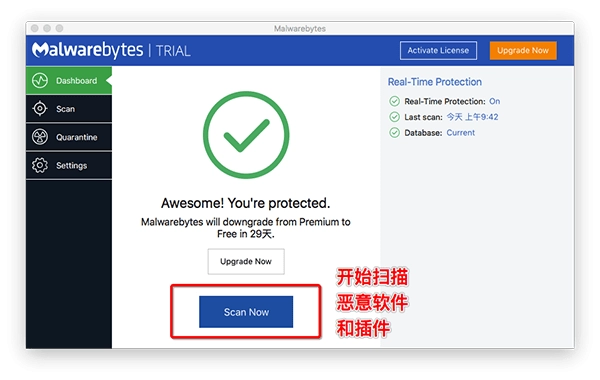Toggle Real-Time Protection On link
Viewport: 600px width, 380px height.
pyautogui.click(x=494, y=101)
